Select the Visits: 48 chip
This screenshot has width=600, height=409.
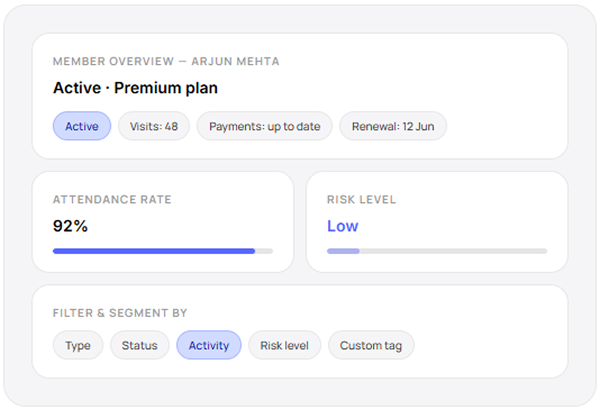pos(153,126)
